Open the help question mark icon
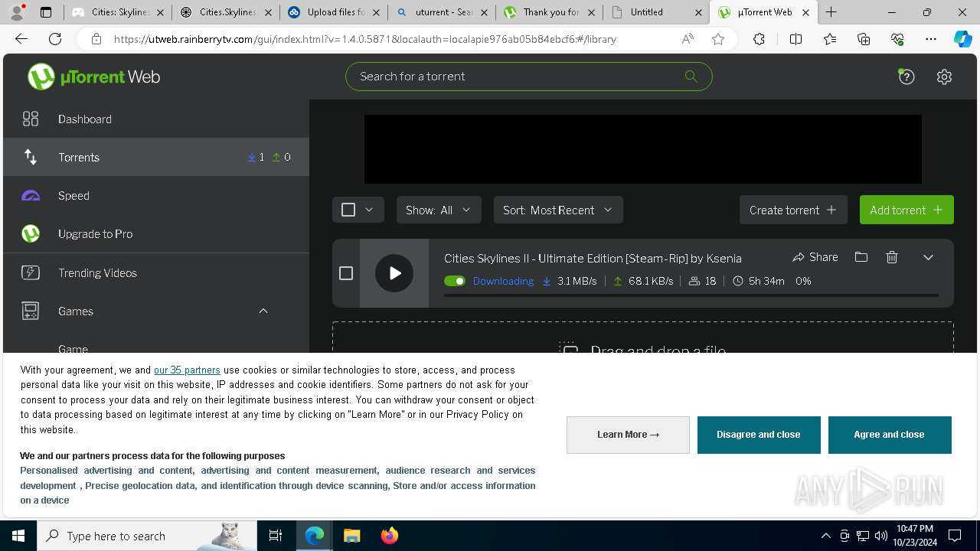 (x=906, y=77)
